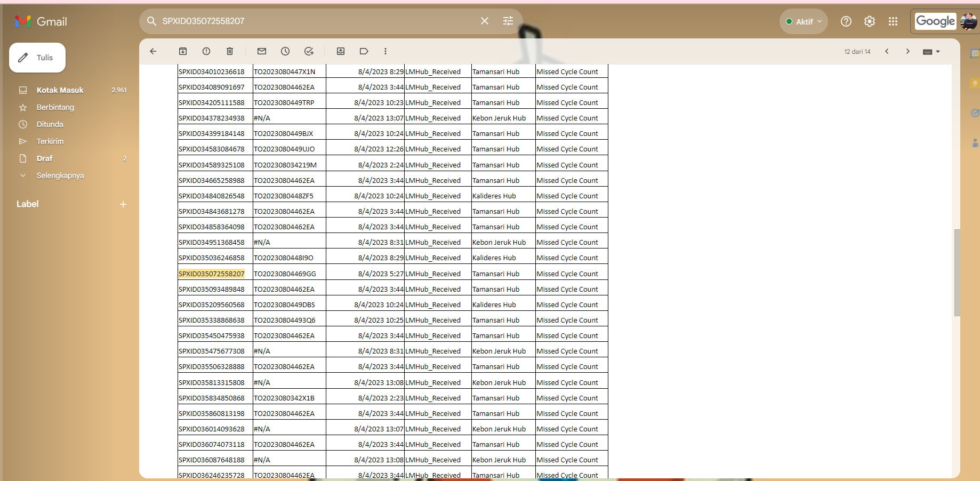Add the email to Tasks
This screenshot has width=980, height=481.
point(309,51)
